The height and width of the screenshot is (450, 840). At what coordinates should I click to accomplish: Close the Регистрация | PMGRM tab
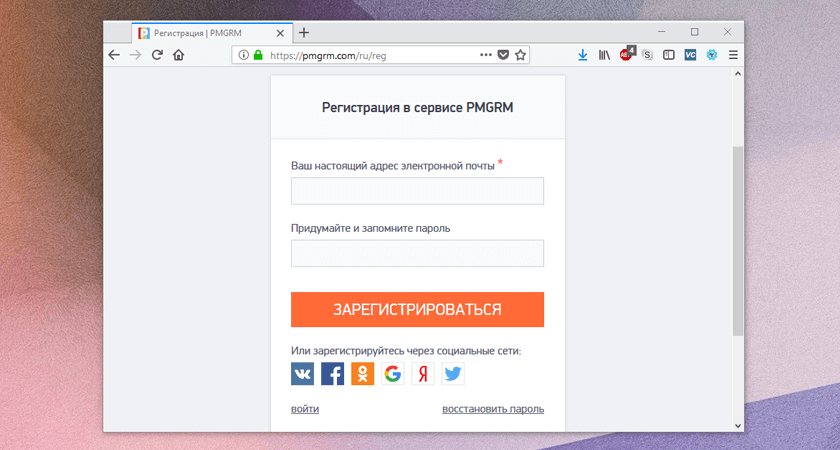point(280,33)
